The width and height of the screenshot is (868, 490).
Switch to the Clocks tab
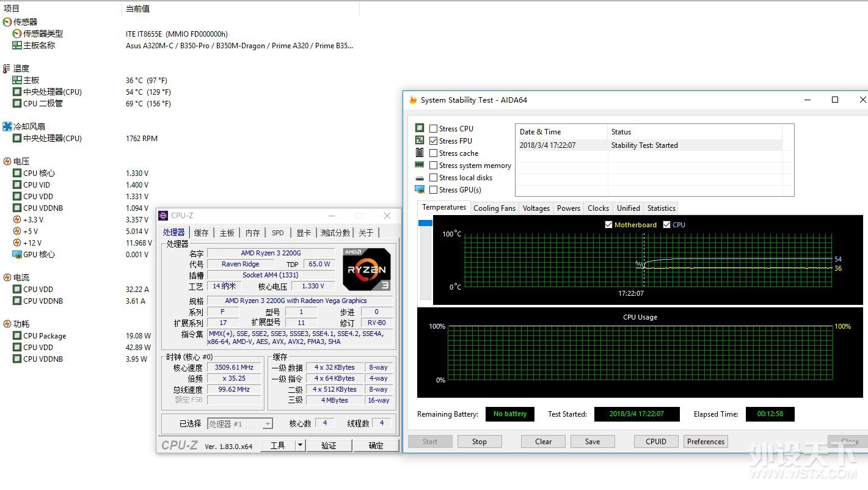pyautogui.click(x=599, y=208)
